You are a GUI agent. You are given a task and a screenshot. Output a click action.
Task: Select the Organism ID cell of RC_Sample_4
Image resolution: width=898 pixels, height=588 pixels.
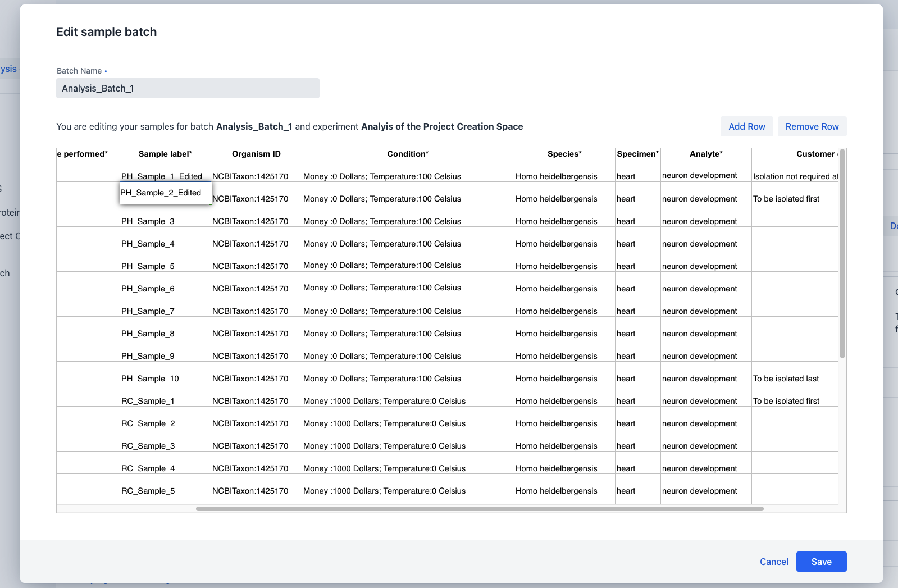[x=256, y=463]
